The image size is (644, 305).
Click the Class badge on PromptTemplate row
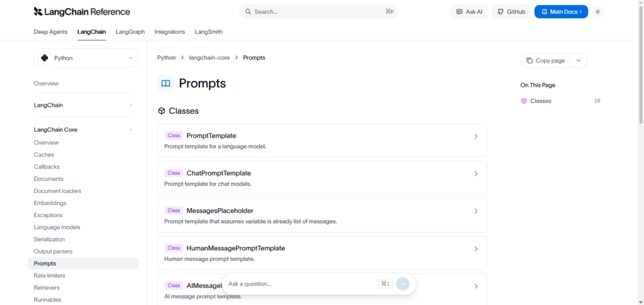174,135
